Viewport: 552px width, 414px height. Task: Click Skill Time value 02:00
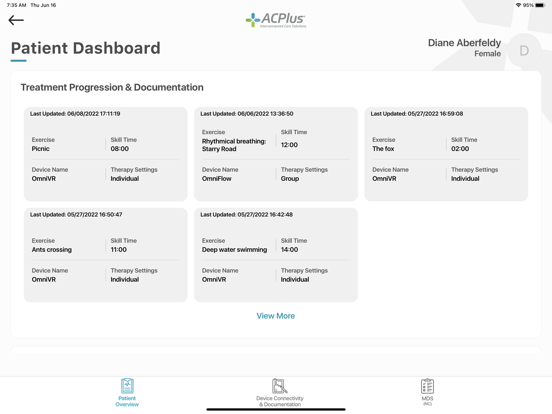click(460, 149)
